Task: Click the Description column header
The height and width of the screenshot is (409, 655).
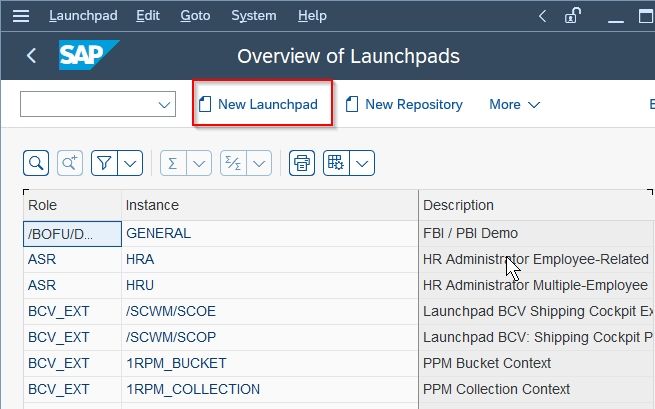Action: click(537, 205)
